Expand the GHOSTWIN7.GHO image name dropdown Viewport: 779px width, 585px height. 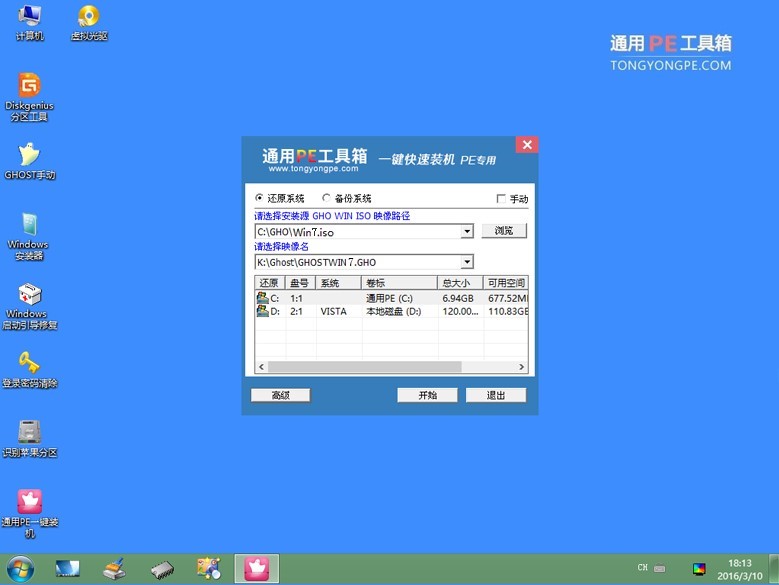pos(467,262)
